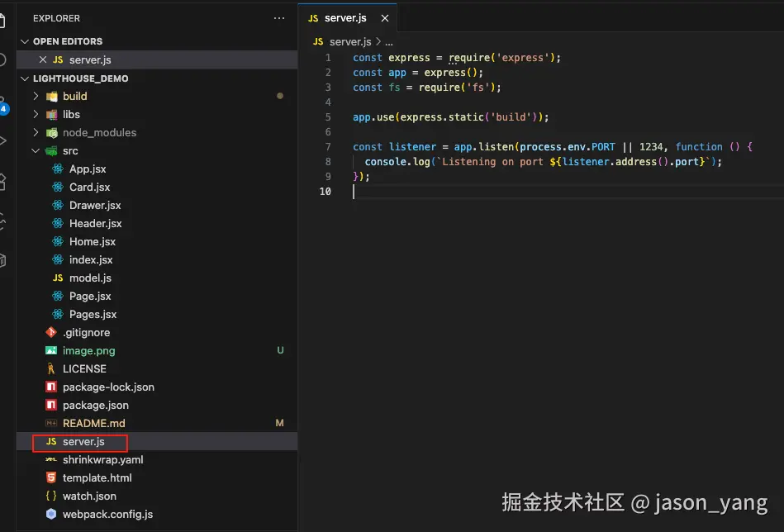Click the React icon beside Card.jsx
Image resolution: width=784 pixels, height=532 pixels.
coord(58,187)
